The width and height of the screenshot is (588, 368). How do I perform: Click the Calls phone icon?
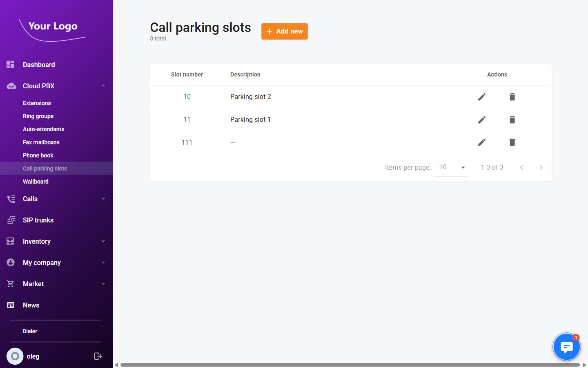pyautogui.click(x=11, y=199)
